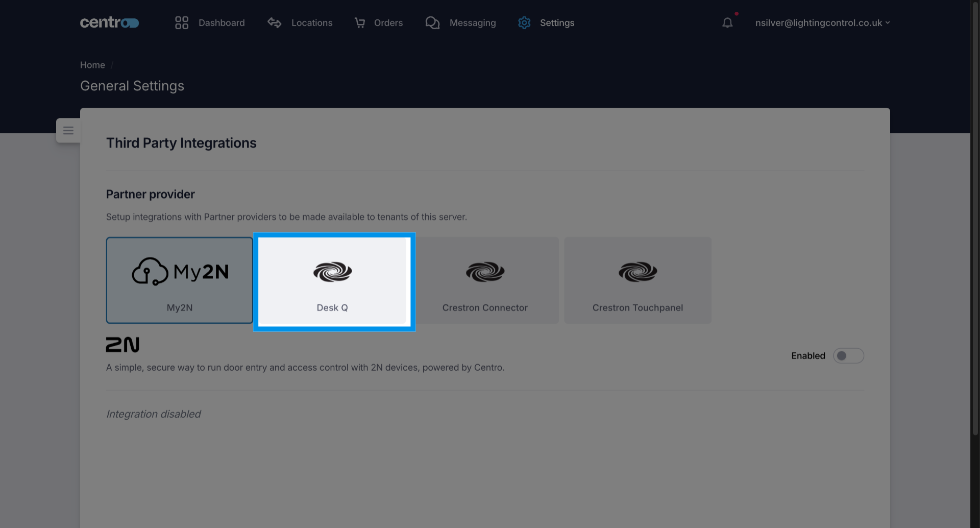Navigate to Home via breadcrumb link

(92, 65)
